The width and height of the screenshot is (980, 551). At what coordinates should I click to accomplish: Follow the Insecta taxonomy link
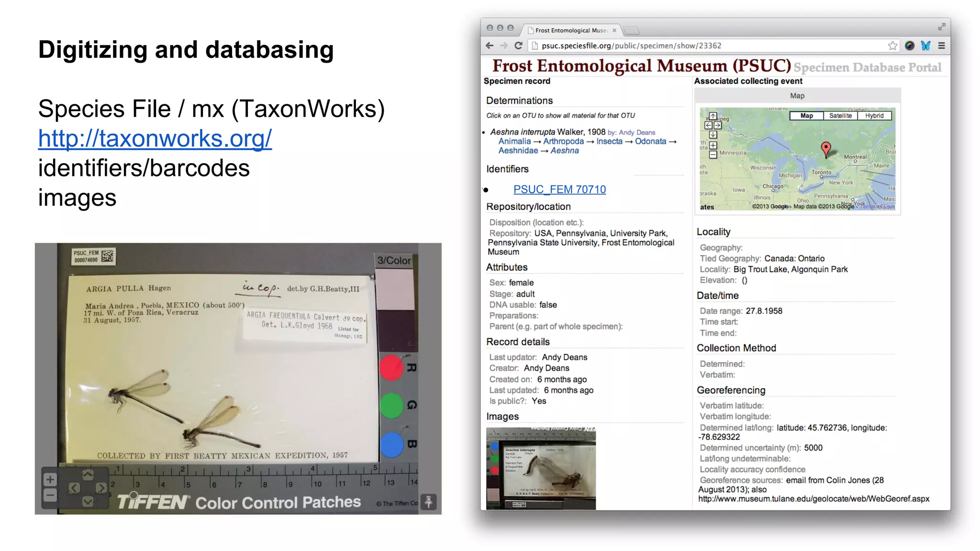[609, 142]
